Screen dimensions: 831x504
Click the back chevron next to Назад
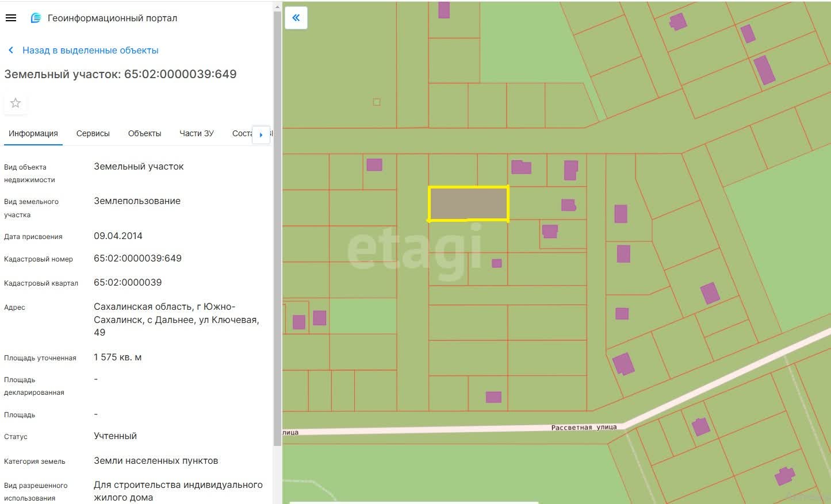11,51
